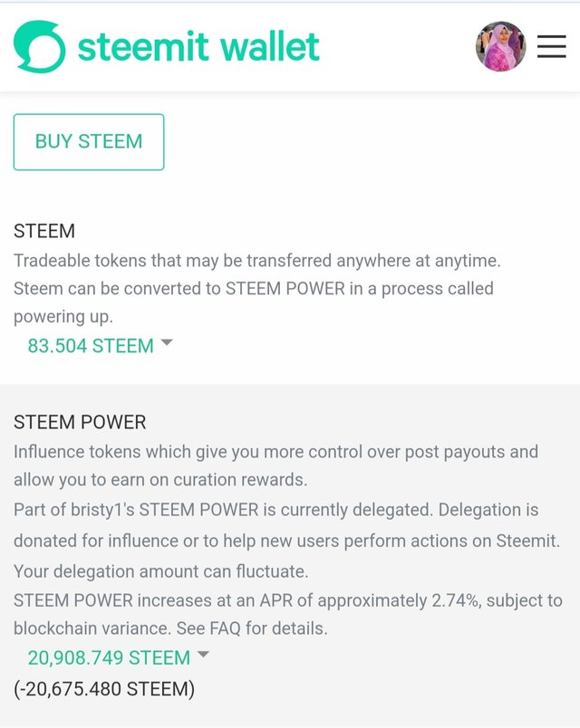580x728 pixels.
Task: Click the 'powering up.' description text
Action: coord(63,317)
